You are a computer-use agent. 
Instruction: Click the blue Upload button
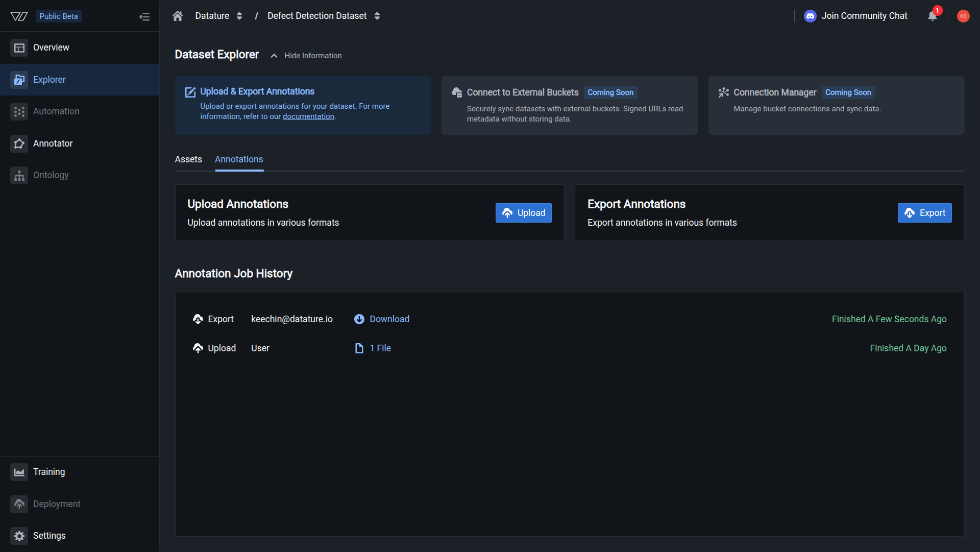click(x=523, y=213)
